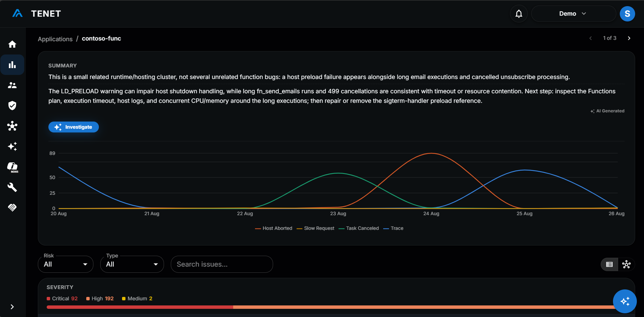Open the Demo tenant dropdown

click(573, 14)
